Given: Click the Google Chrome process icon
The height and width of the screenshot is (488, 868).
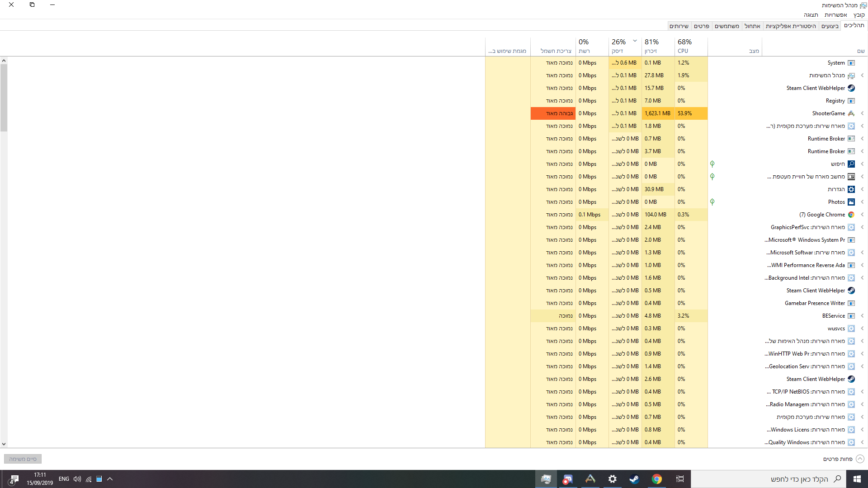Looking at the screenshot, I should [x=851, y=215].
